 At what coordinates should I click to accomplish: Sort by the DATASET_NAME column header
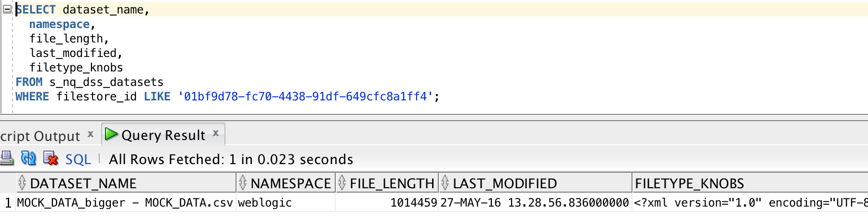click(x=83, y=183)
